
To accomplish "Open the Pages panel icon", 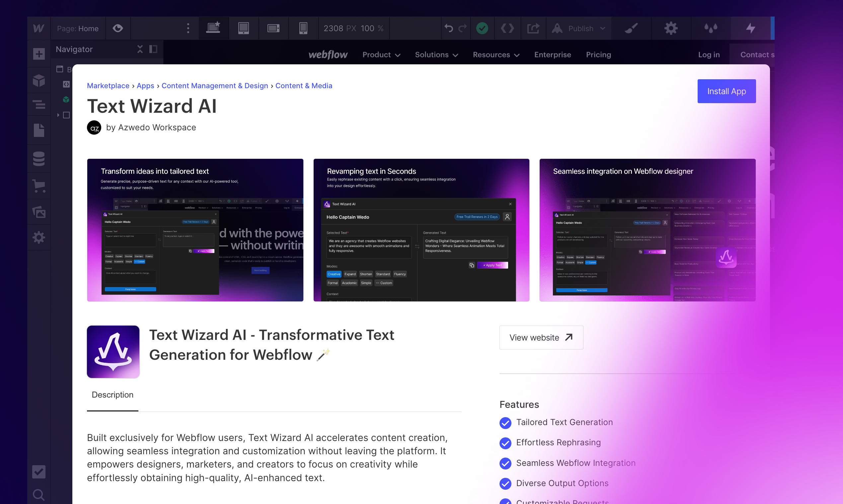I will pyautogui.click(x=39, y=130).
